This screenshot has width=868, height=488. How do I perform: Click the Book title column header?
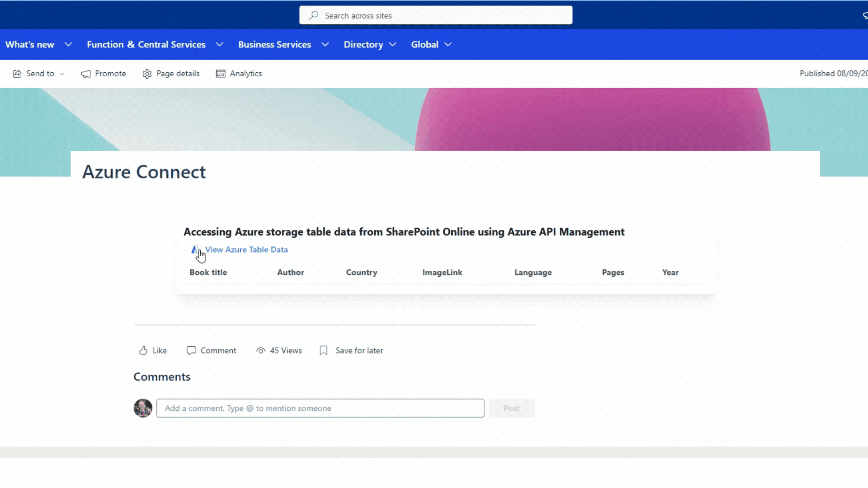[208, 272]
